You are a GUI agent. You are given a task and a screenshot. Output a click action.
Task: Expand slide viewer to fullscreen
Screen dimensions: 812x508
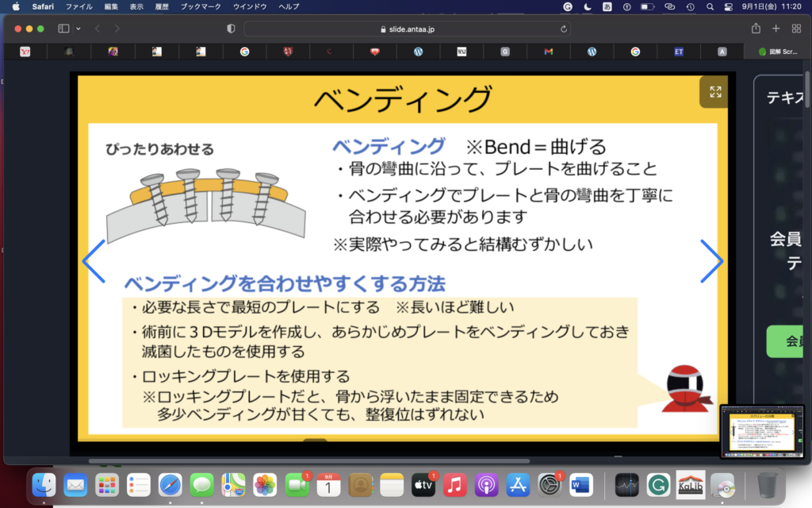(x=714, y=92)
